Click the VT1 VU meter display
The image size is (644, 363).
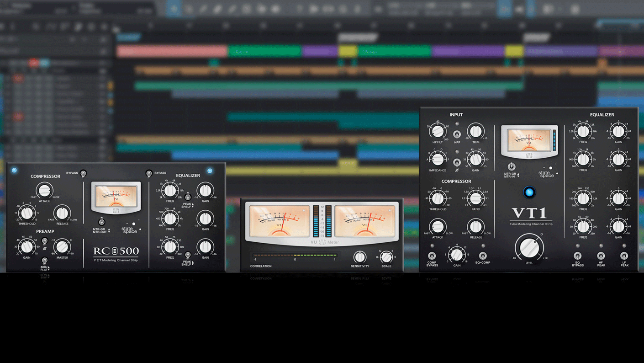tap(529, 140)
